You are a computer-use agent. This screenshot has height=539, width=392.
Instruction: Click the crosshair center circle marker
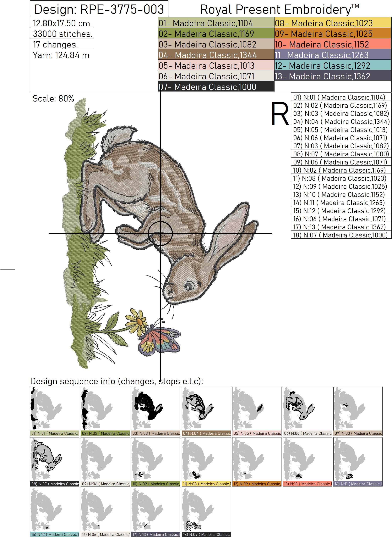(x=160, y=234)
